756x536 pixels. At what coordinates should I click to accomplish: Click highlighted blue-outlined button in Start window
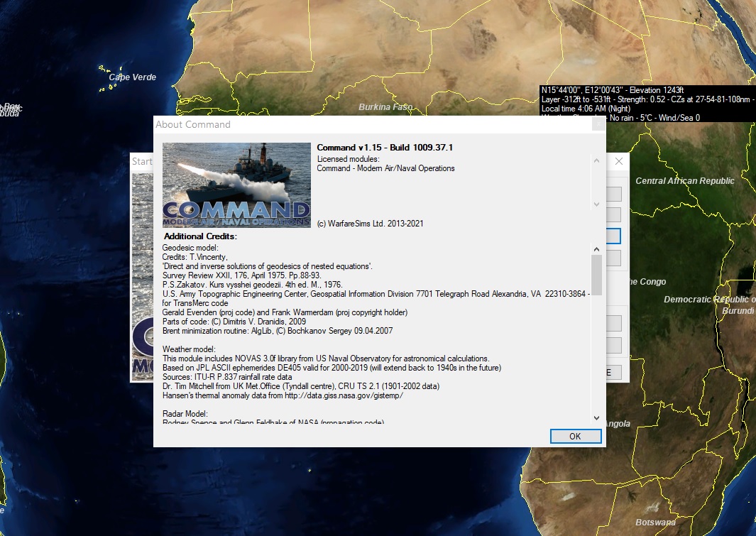coord(613,236)
